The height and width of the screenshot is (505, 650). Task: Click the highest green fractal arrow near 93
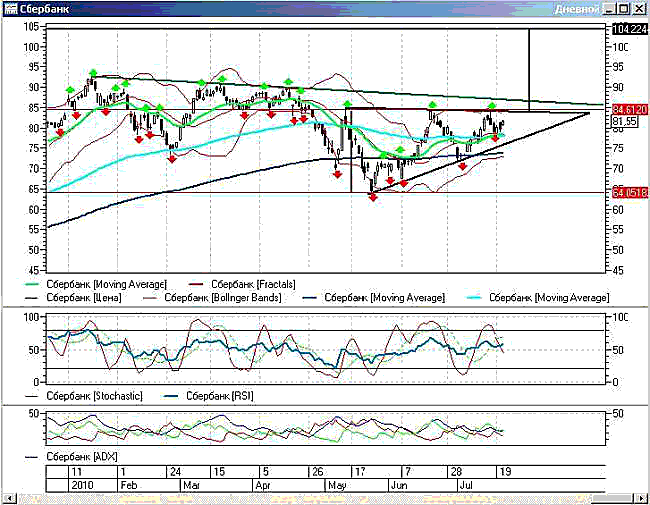coord(93,73)
